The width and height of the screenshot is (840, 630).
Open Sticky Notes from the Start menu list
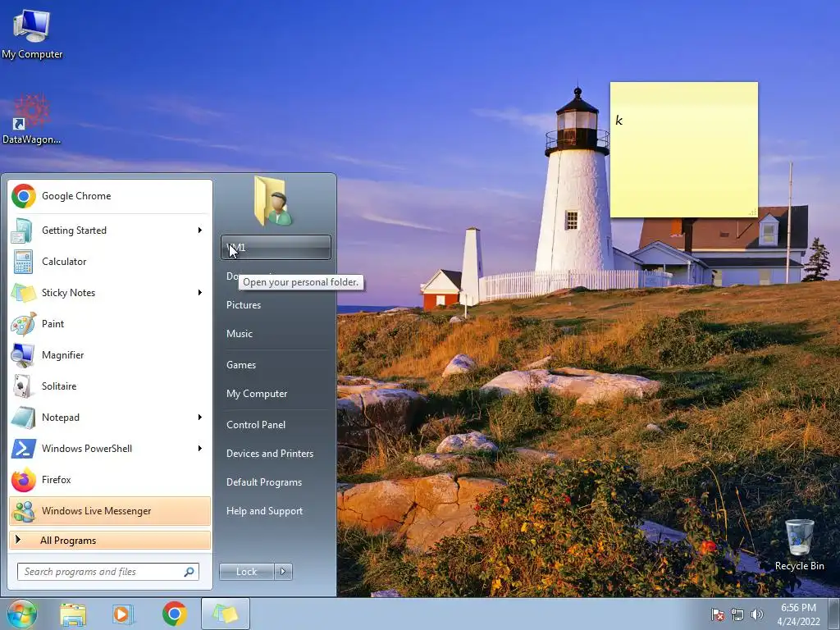(x=110, y=293)
